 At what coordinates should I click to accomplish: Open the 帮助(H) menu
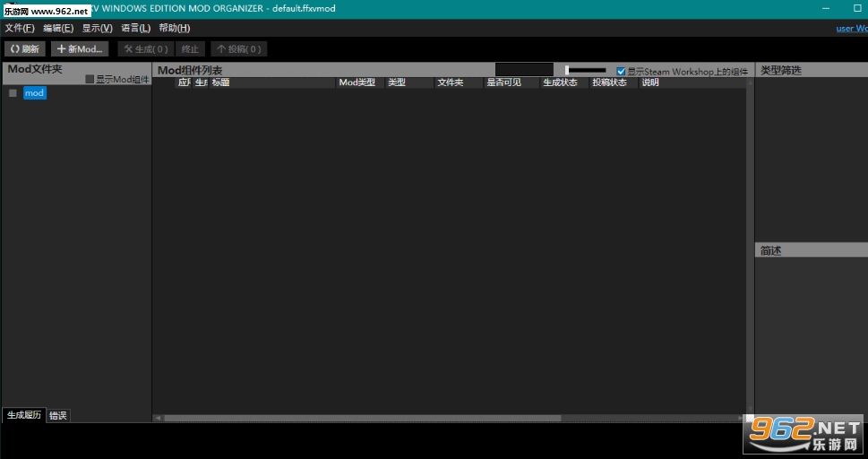tap(175, 29)
